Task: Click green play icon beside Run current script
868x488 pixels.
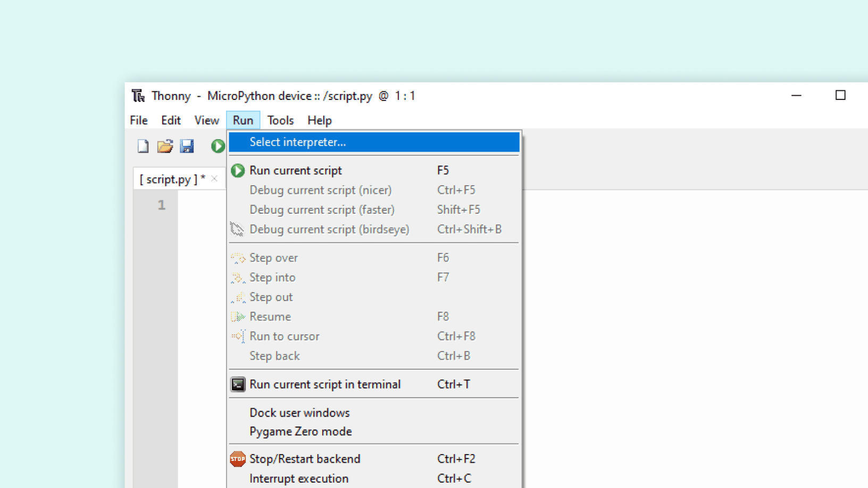Action: 238,171
